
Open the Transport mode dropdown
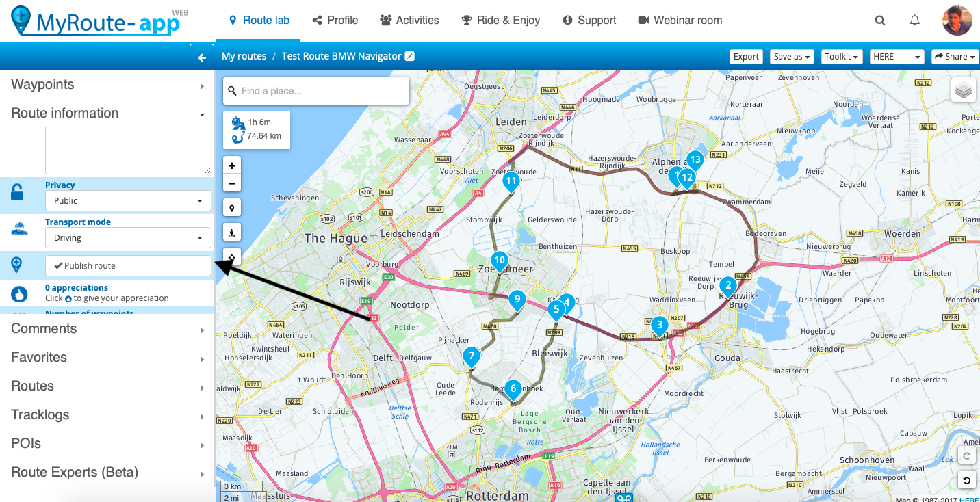click(128, 238)
